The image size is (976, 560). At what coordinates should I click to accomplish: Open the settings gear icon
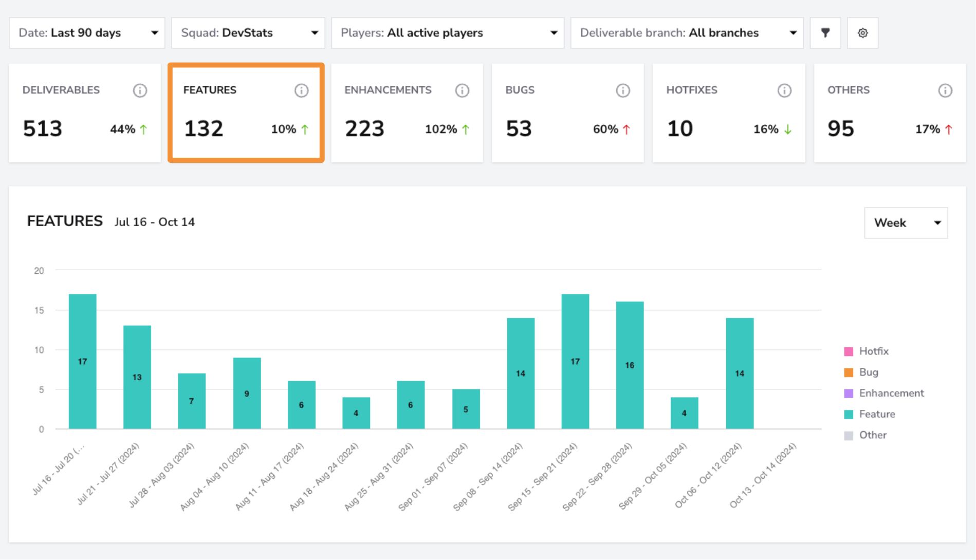pos(862,33)
